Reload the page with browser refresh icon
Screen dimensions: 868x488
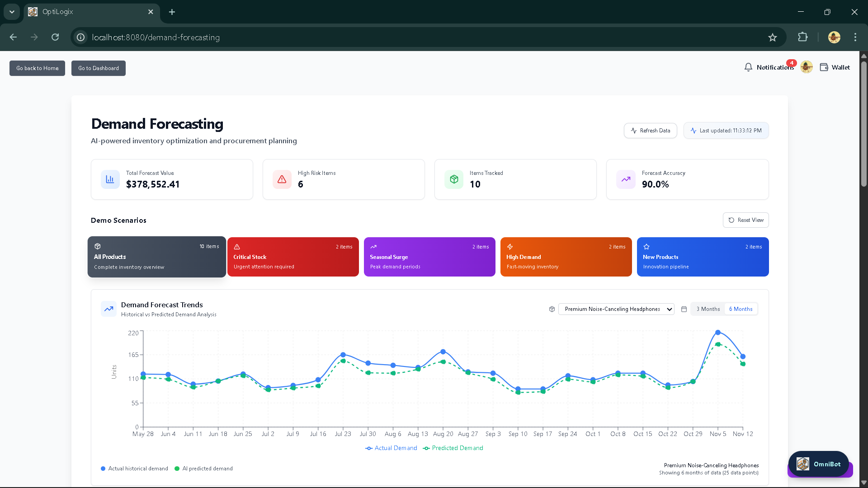click(55, 38)
